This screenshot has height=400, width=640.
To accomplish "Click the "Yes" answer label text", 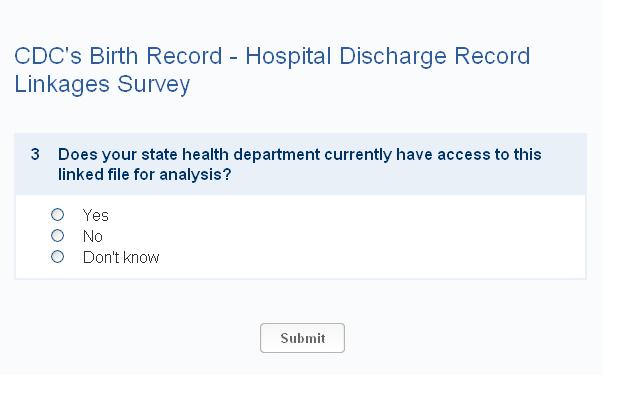I will pyautogui.click(x=96, y=215).
